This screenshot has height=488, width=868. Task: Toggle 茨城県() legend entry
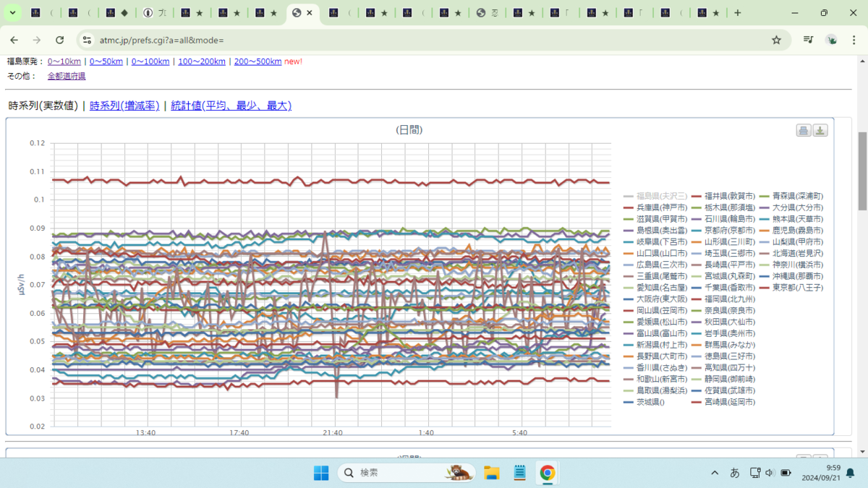click(x=644, y=401)
